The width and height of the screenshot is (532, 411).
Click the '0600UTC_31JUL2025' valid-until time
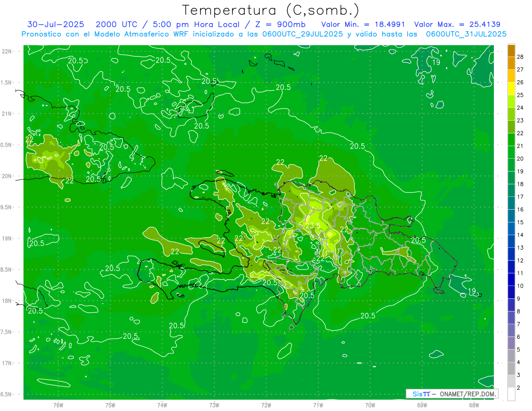[466, 34]
